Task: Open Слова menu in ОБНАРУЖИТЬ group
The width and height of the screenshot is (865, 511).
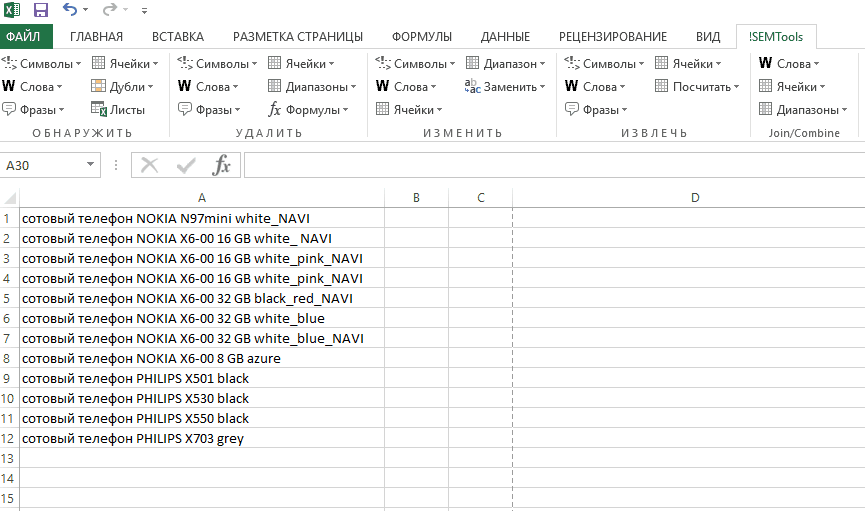Action: tap(32, 87)
